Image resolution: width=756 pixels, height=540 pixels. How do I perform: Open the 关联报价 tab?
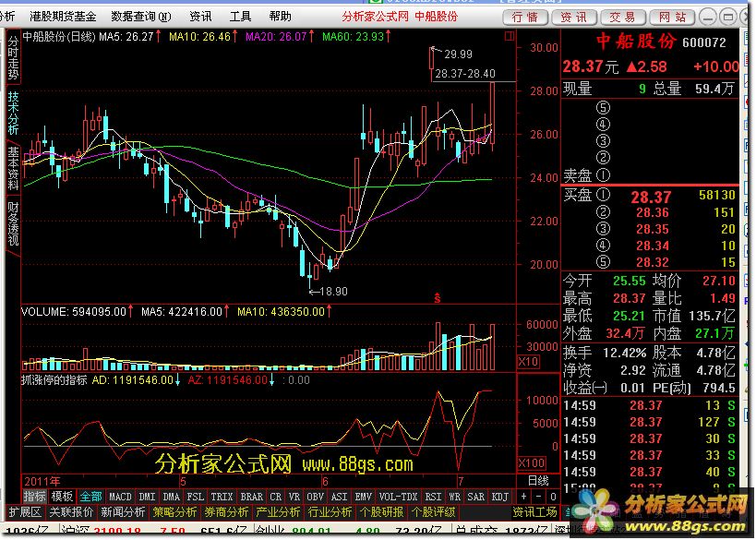point(71,512)
